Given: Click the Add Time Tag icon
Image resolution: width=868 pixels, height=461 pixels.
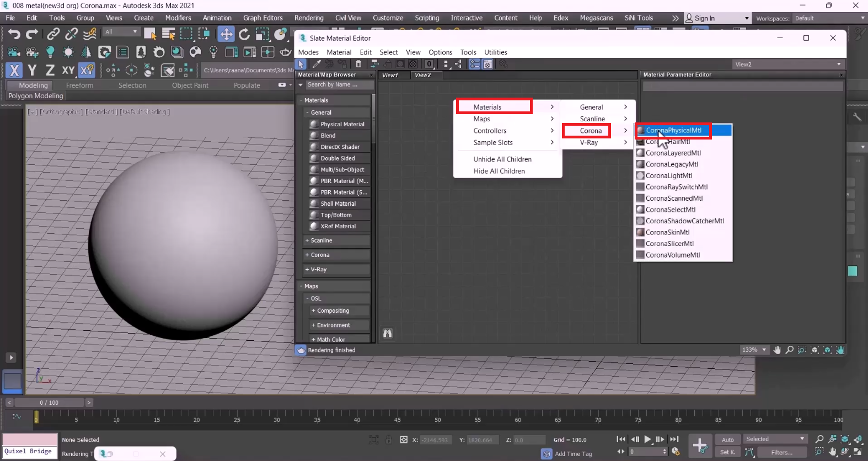Looking at the screenshot, I should click(546, 454).
